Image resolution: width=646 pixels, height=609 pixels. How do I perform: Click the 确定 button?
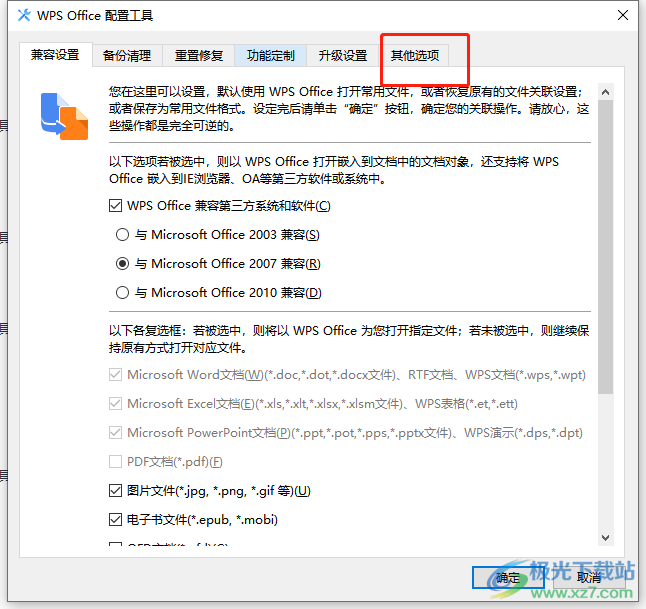[x=508, y=578]
